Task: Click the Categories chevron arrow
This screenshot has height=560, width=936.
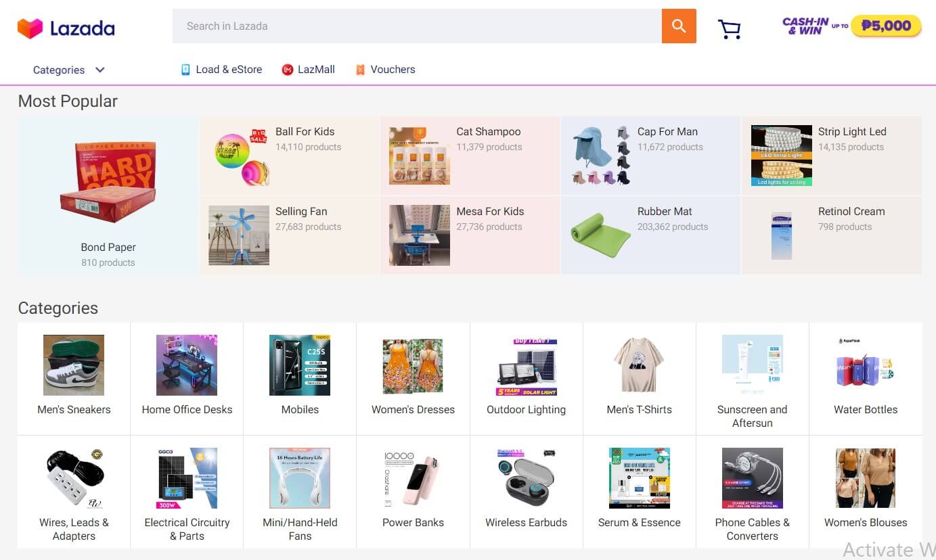Action: click(x=99, y=70)
